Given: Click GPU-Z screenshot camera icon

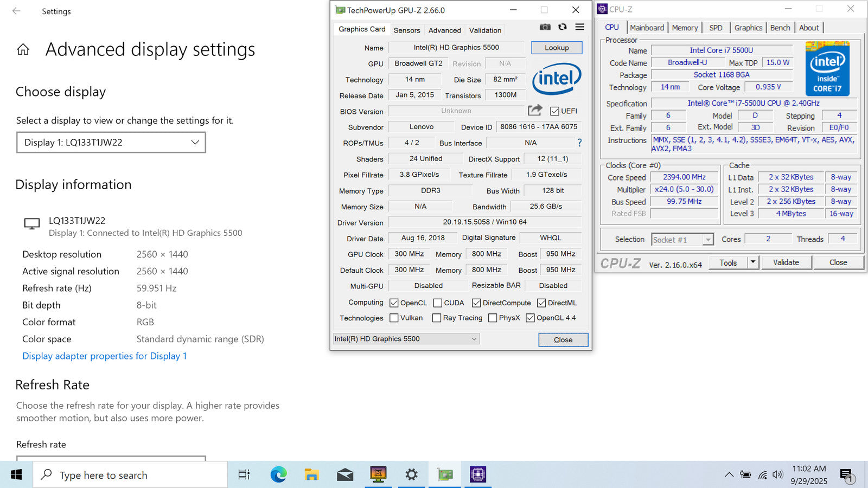Looking at the screenshot, I should 545,27.
